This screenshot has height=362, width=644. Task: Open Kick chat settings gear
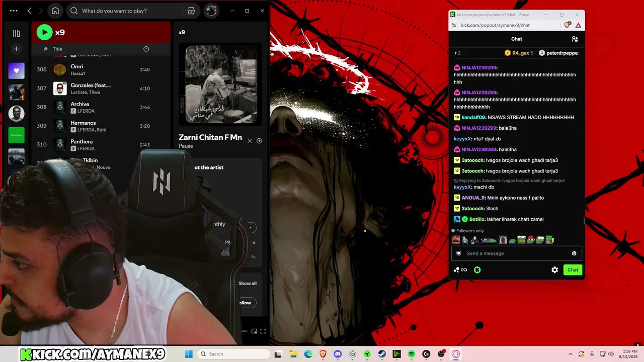[x=554, y=270]
